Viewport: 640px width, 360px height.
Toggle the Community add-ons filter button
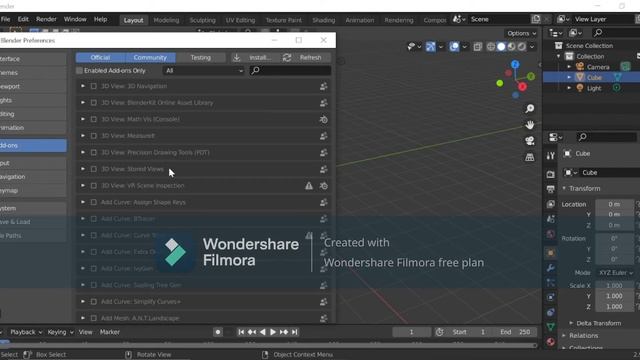150,58
